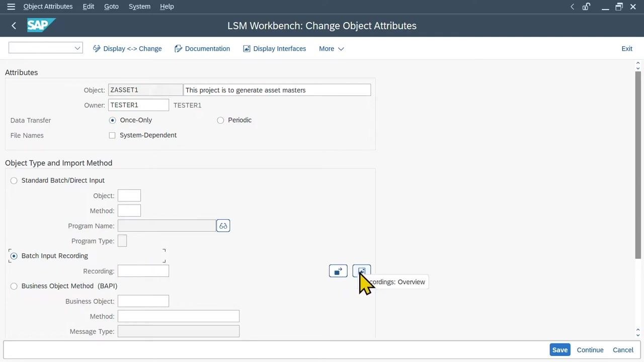Click the Standard Batch Method input field

[129, 211]
